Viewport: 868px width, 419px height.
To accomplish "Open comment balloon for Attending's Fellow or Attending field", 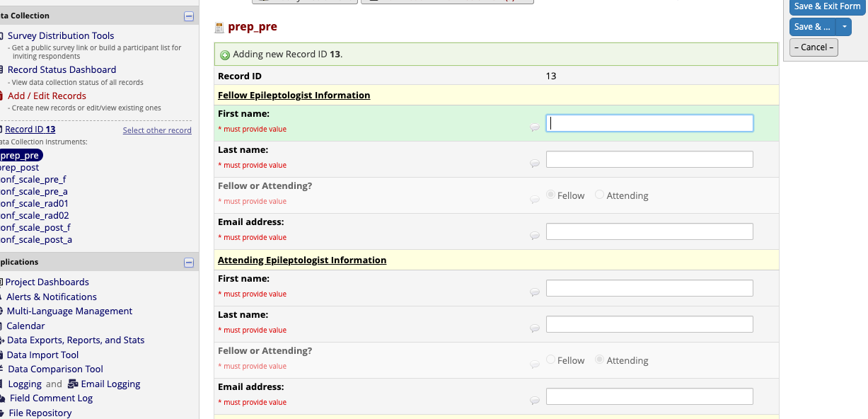I will (535, 365).
